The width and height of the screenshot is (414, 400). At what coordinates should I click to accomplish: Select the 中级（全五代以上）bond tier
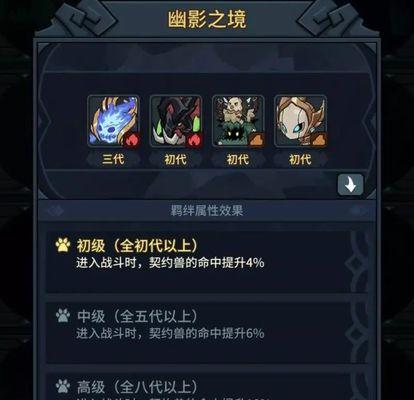pyautogui.click(x=198, y=332)
